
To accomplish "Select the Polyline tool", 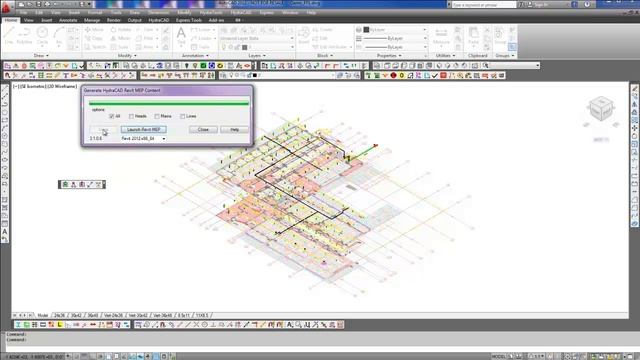I will [x=24, y=36].
